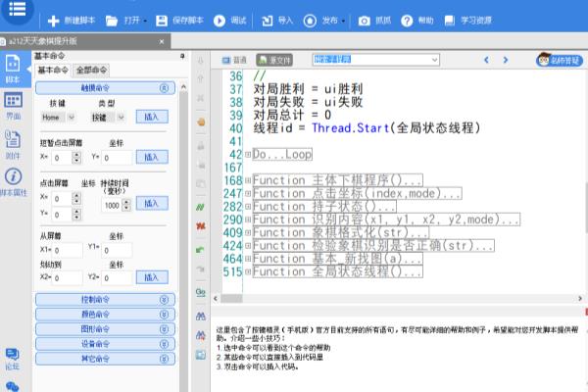Screen dimensions: 588x392
Task: Open the 名师答疑 button
Action: (560, 60)
